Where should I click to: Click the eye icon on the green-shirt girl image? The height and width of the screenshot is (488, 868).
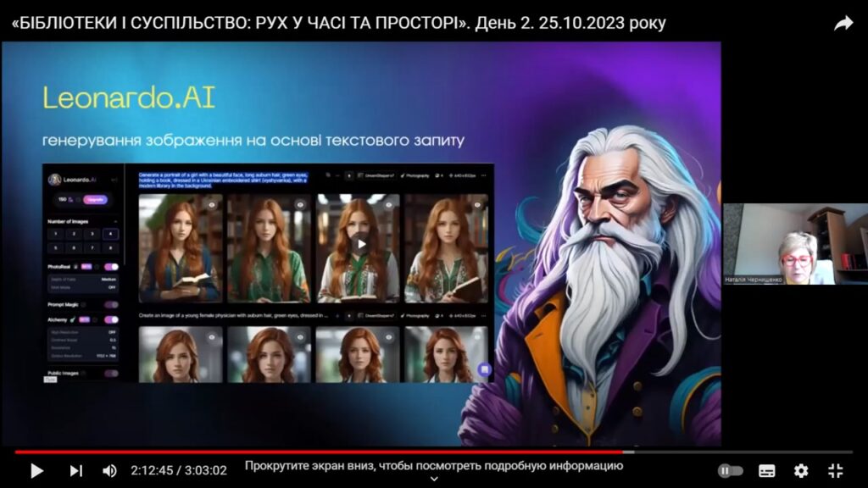(x=301, y=205)
